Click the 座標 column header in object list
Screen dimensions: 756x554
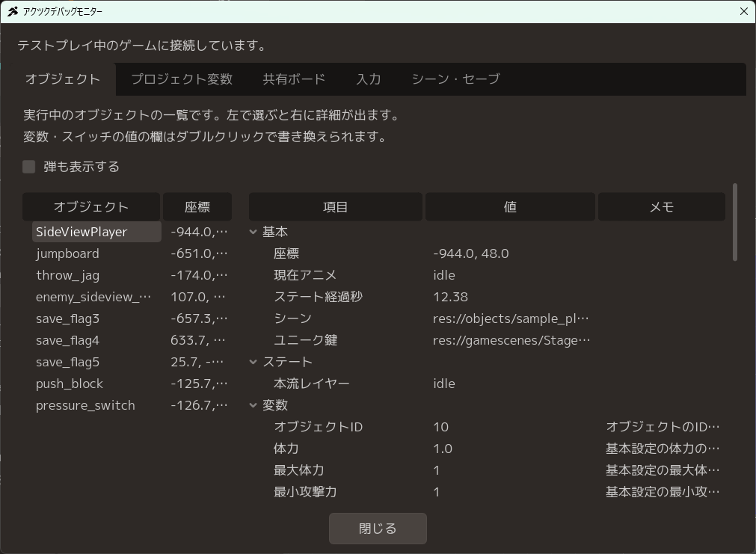coord(197,207)
